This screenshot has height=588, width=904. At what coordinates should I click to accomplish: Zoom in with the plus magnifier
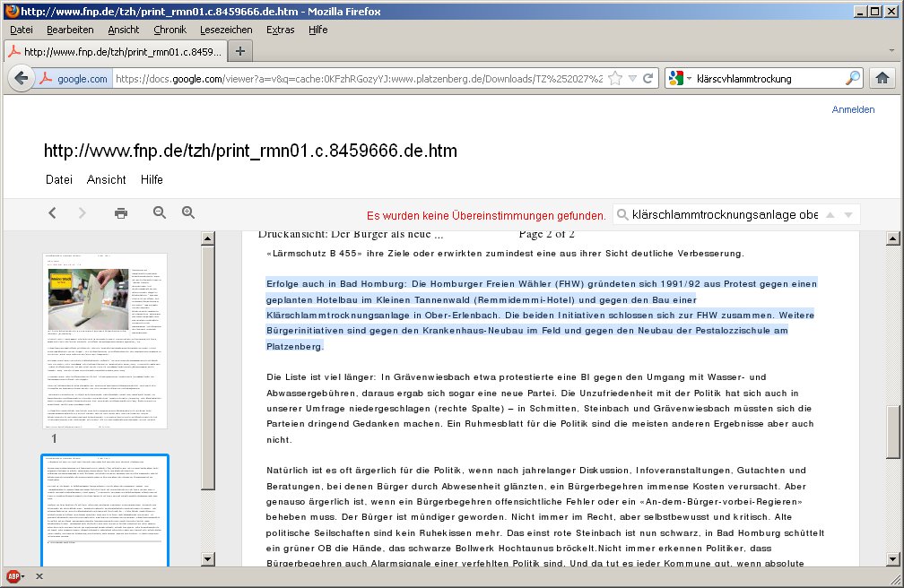tap(188, 212)
